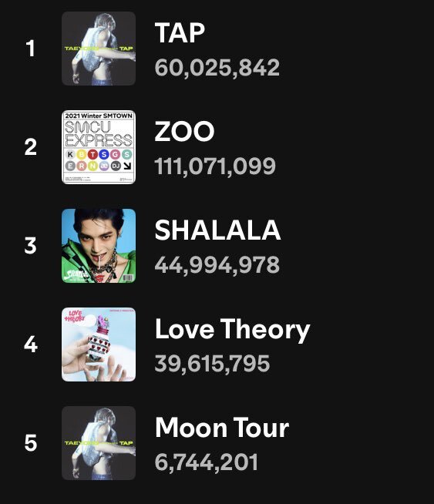Screen dimensions: 434x504
Task: Click the 6,744,201 play count
Action: [206, 462]
